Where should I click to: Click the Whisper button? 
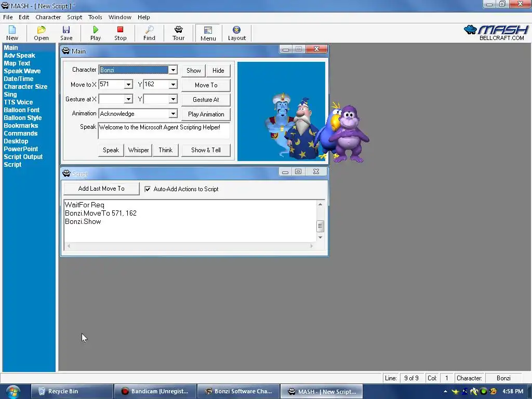[138, 150]
